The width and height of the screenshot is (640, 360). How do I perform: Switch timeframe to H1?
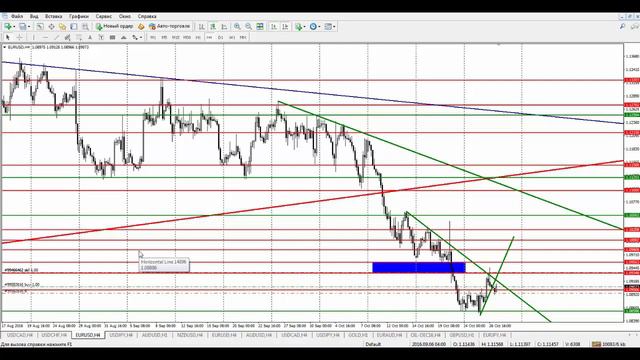point(198,37)
